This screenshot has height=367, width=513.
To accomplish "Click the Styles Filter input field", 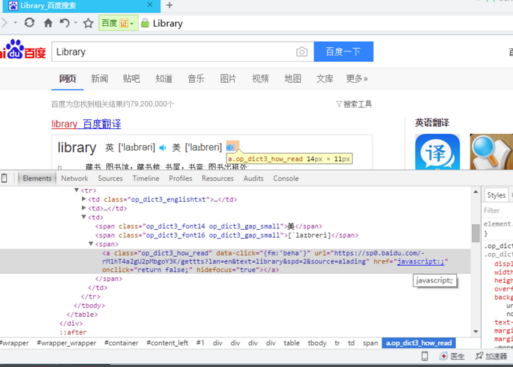I will pos(498,210).
